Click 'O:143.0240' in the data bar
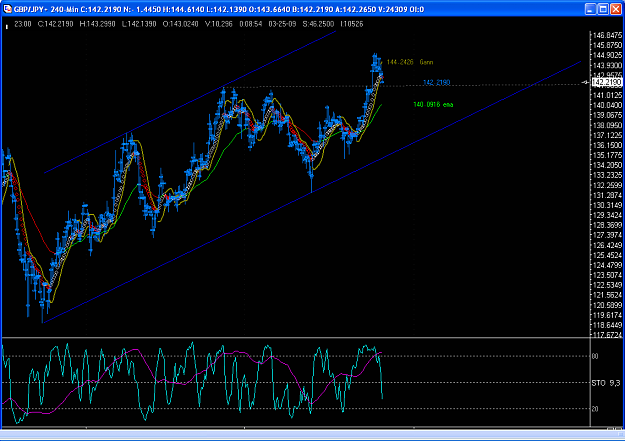This screenshot has width=625, height=441. tap(180, 24)
